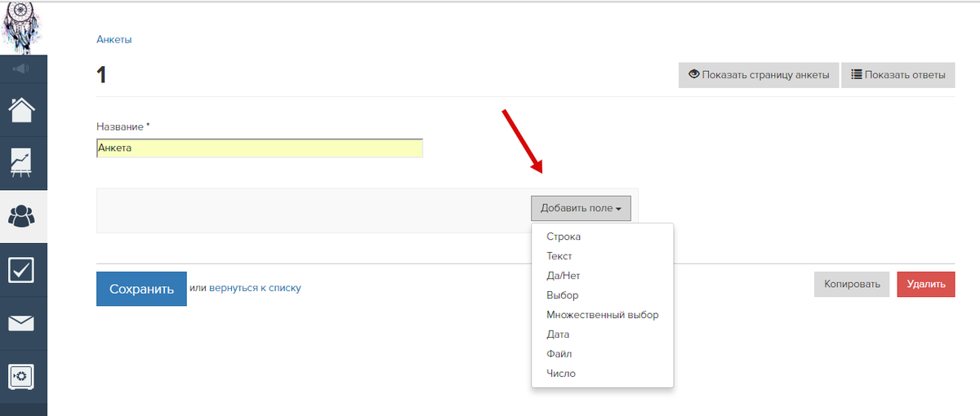
Task: Focus the 'Название' input field
Action: click(x=260, y=148)
